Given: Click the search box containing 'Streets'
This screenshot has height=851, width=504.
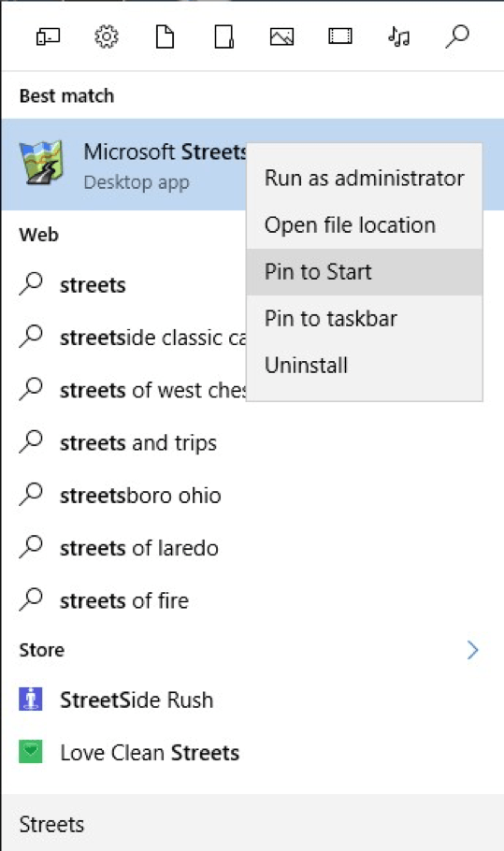Looking at the screenshot, I should coord(252,823).
